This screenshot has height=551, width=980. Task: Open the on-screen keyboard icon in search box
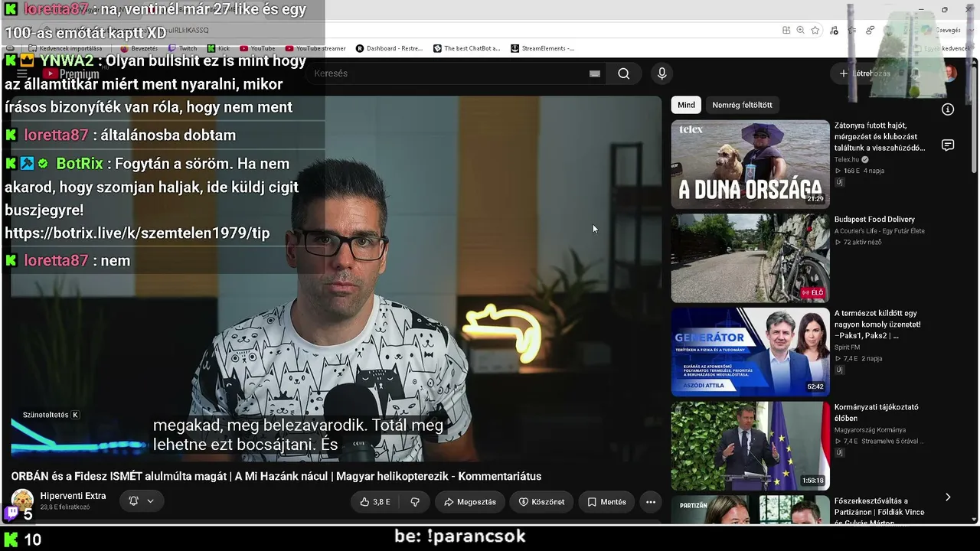click(595, 73)
